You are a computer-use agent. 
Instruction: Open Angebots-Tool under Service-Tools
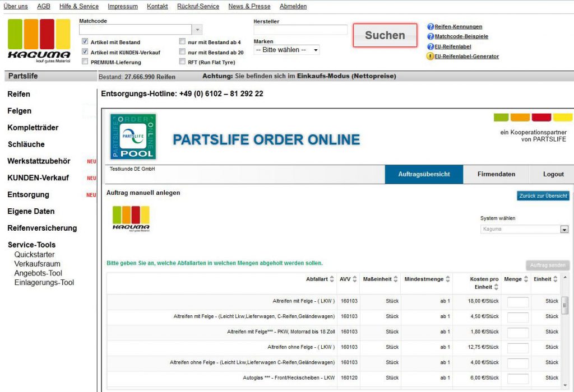coord(38,273)
